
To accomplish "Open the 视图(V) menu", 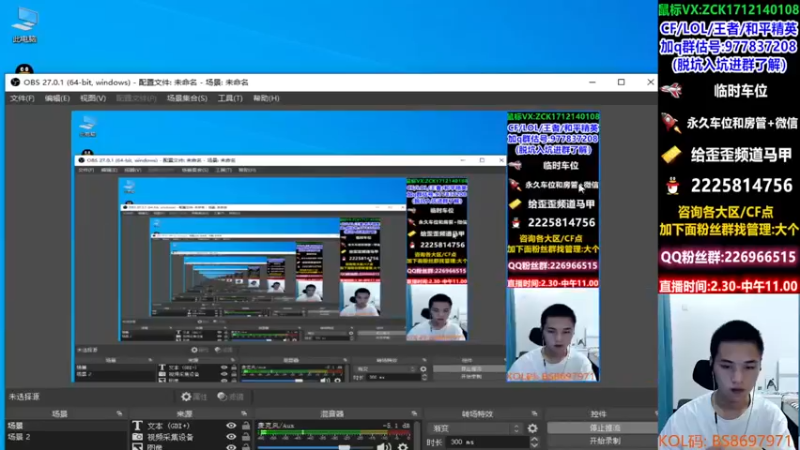I will pos(92,98).
